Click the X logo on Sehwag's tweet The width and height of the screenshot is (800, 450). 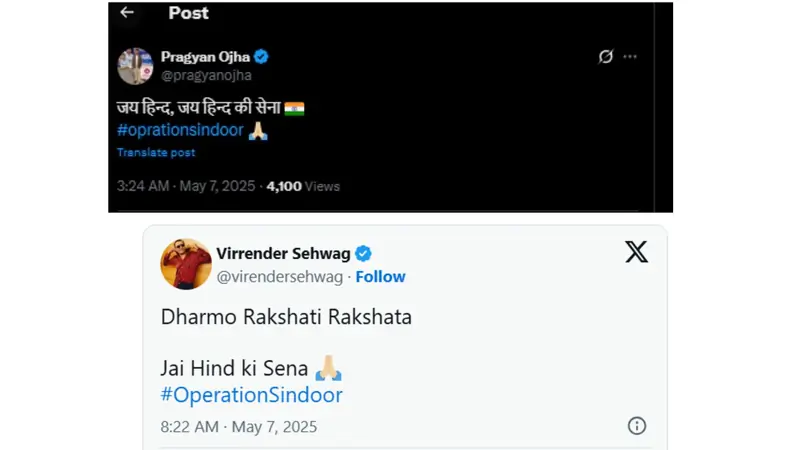click(x=636, y=252)
